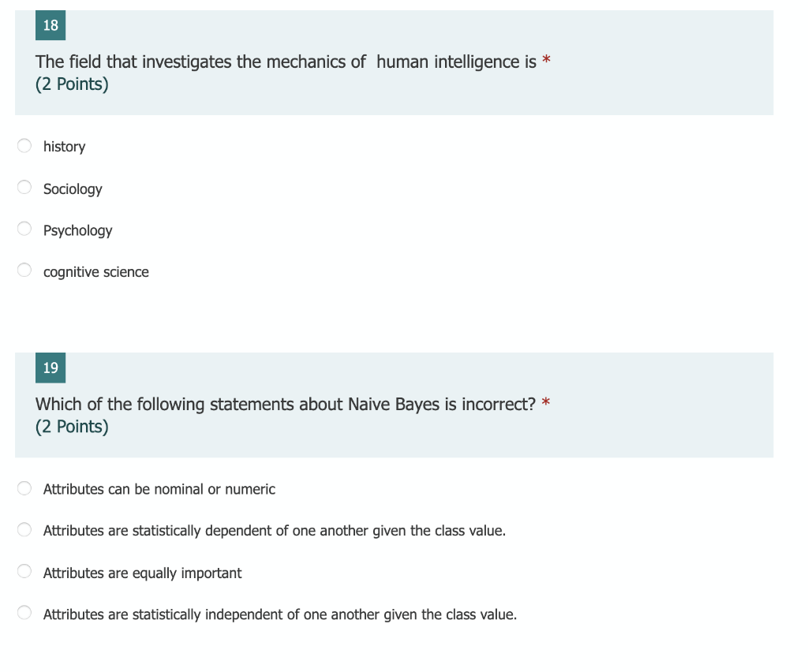
Task: Click the question 18 header area
Action: [395, 62]
